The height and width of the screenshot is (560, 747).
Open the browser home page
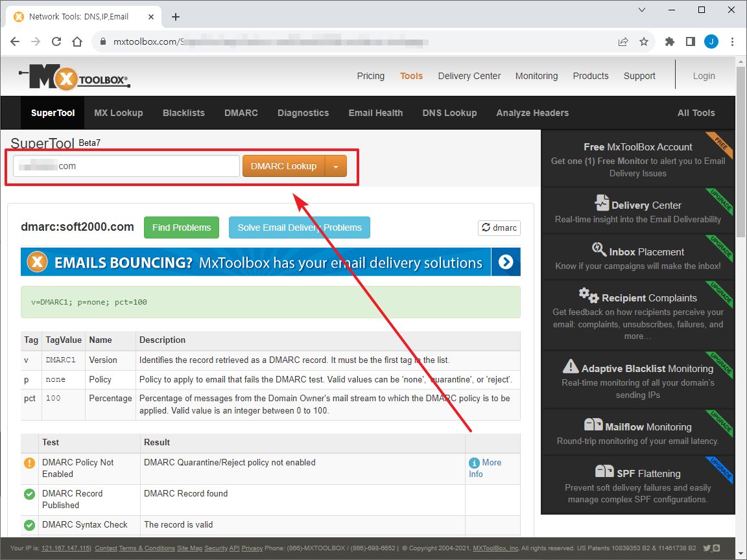(77, 42)
